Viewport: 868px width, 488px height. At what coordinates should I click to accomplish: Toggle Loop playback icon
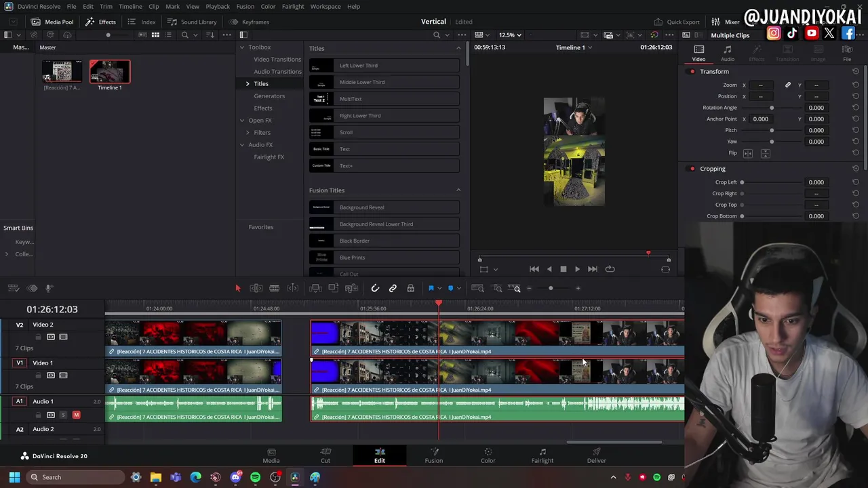tap(610, 269)
